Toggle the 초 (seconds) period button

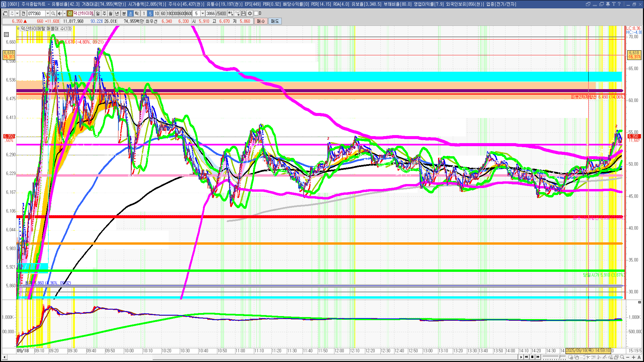tap(130, 13)
